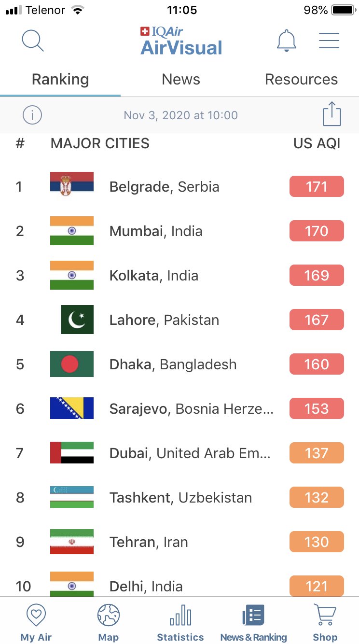359x644 pixels.
Task: Tap the ranking info icon
Action: (x=32, y=115)
